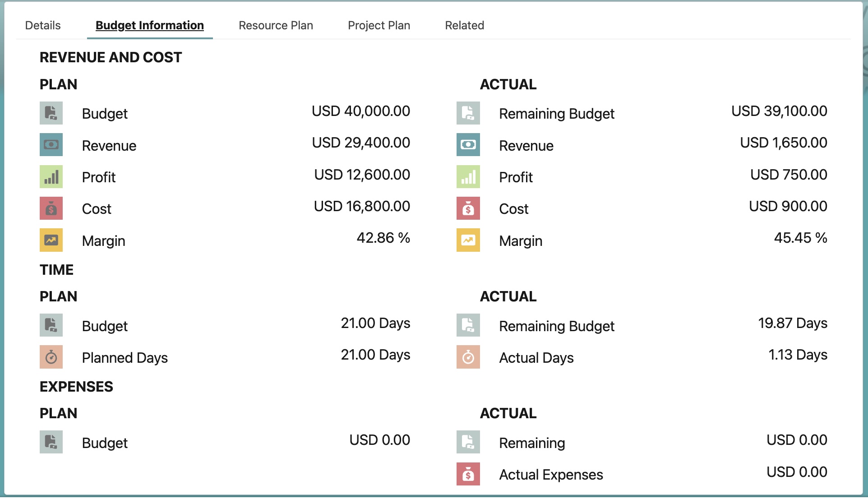Select the Budget Information tab
Image resolution: width=868 pixels, height=499 pixels.
coord(149,25)
